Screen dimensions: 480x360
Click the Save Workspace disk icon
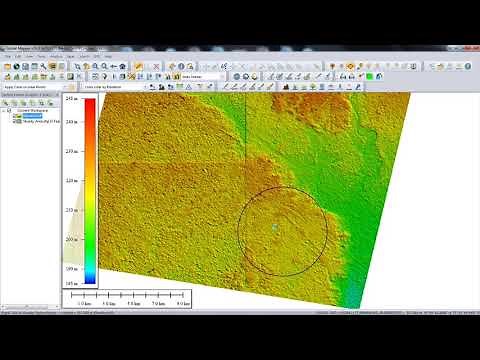(x=25, y=67)
